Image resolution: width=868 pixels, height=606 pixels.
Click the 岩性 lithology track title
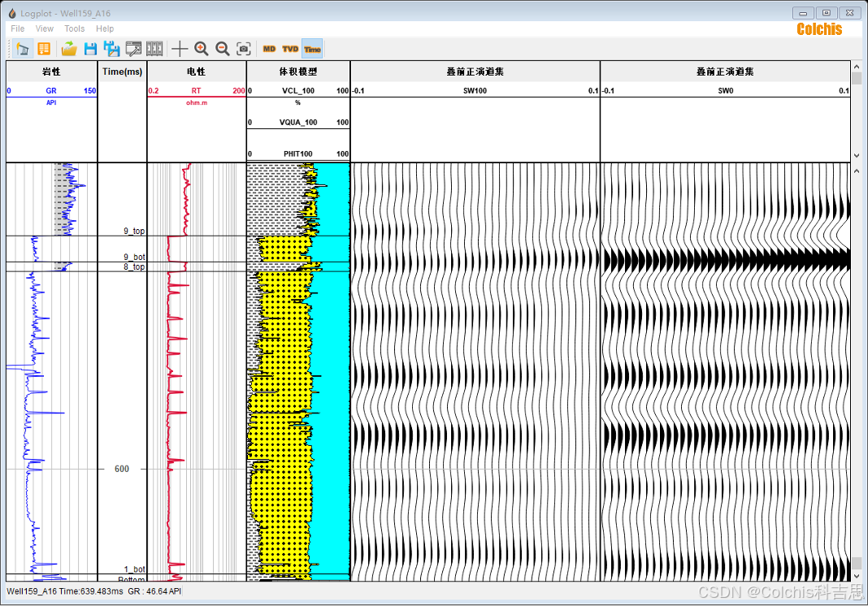(x=51, y=71)
